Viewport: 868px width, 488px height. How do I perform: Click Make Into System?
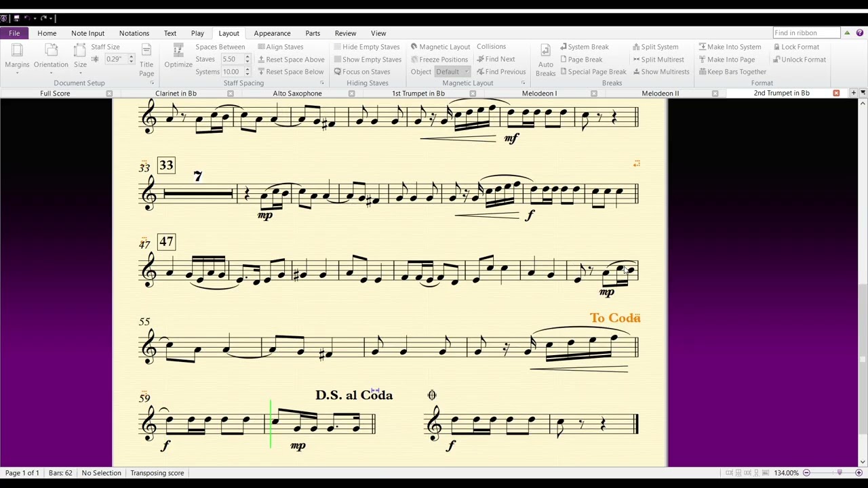pos(730,47)
